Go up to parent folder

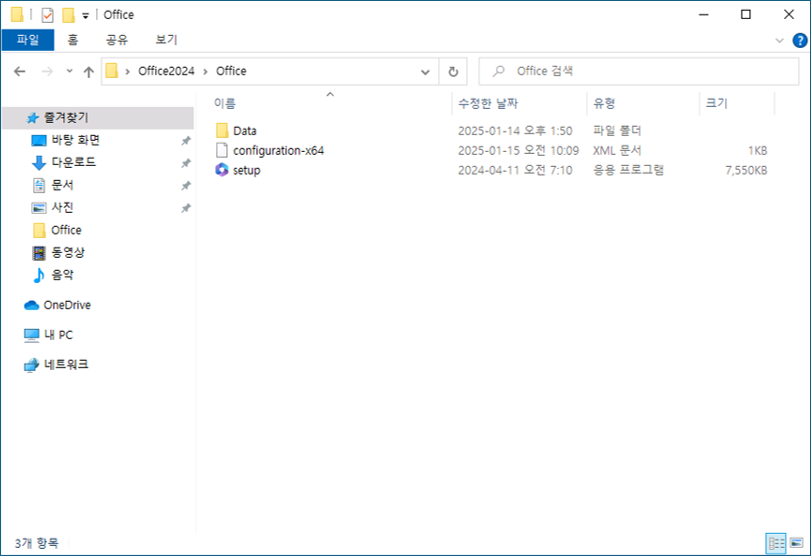pos(89,72)
